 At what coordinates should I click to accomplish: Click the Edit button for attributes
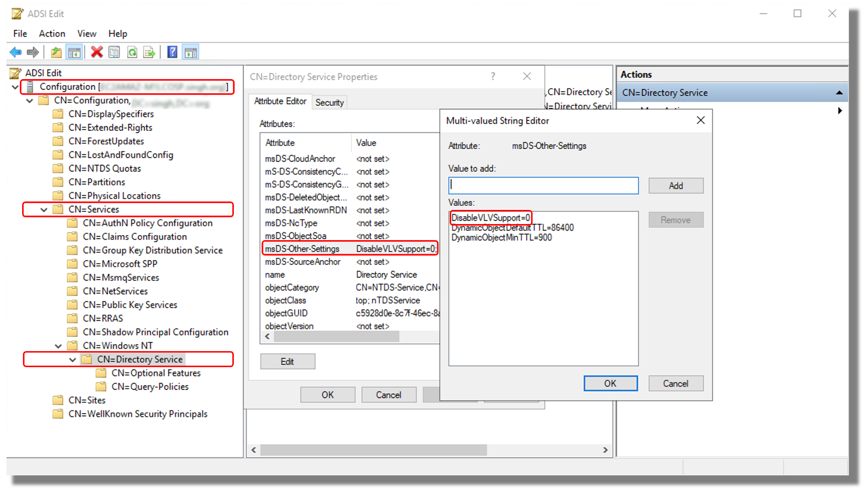[287, 361]
